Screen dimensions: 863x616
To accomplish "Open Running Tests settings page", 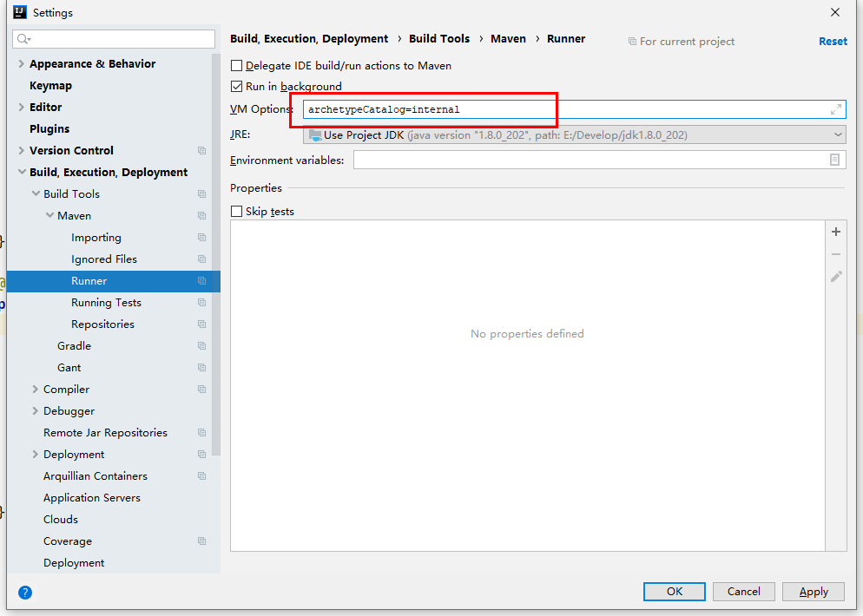I will click(106, 303).
